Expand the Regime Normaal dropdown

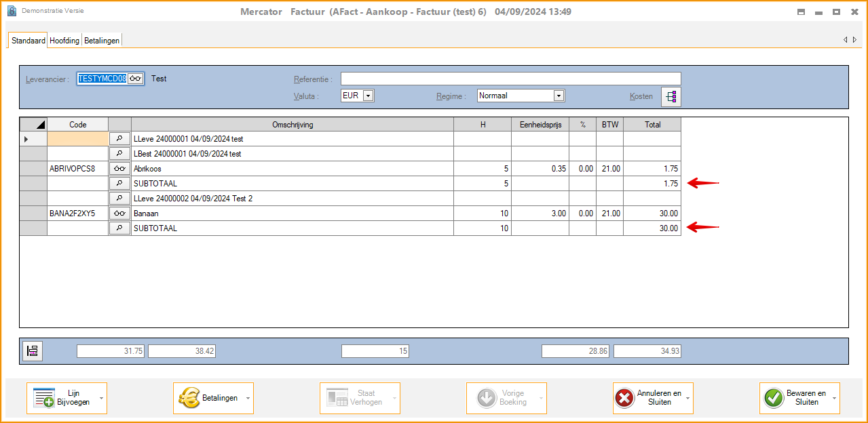[x=559, y=96]
